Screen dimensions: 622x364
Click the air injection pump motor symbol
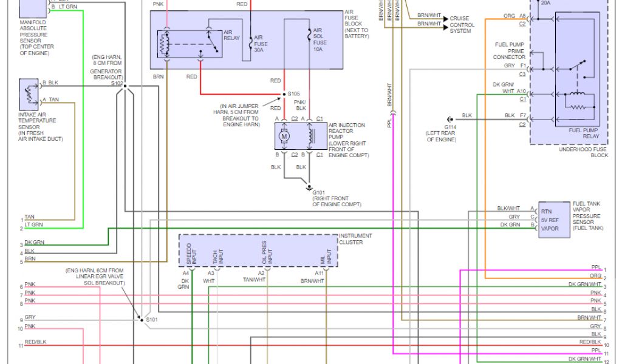point(282,137)
